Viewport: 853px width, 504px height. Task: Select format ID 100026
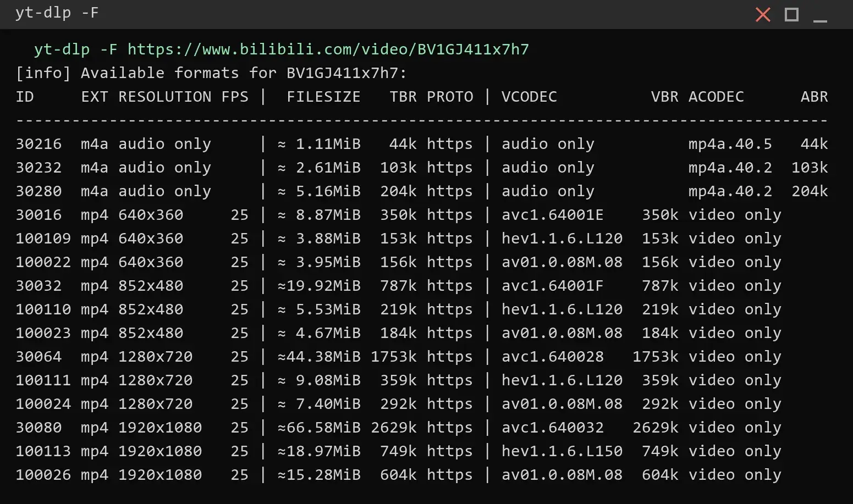(x=43, y=475)
